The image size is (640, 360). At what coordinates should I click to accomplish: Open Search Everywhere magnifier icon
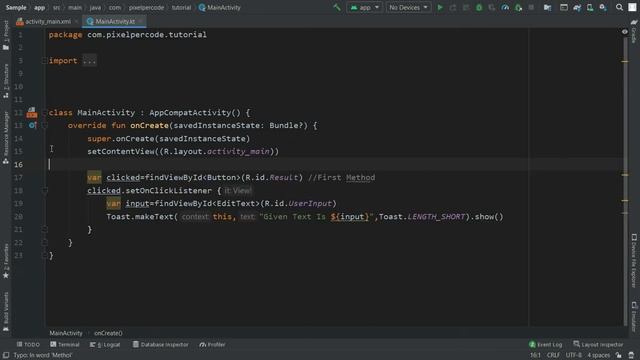pyautogui.click(x=619, y=7)
